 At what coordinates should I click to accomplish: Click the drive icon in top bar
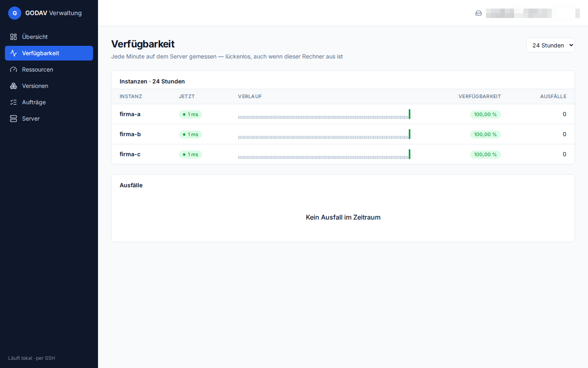pyautogui.click(x=479, y=13)
